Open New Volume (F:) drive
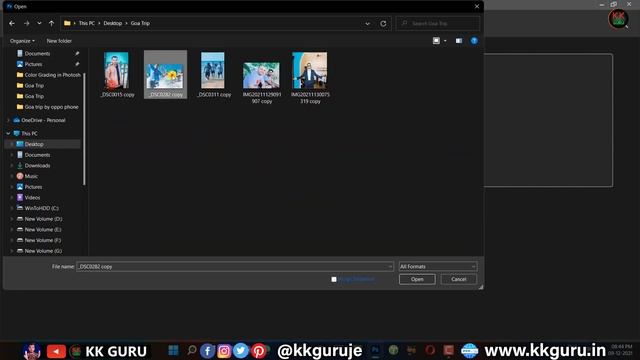The height and width of the screenshot is (360, 640). [43, 240]
